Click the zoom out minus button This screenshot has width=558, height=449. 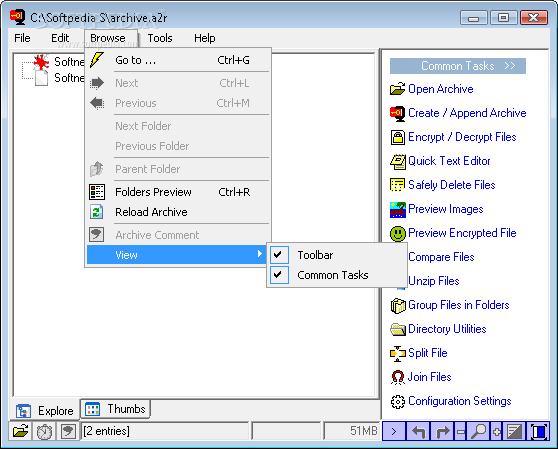click(x=460, y=432)
